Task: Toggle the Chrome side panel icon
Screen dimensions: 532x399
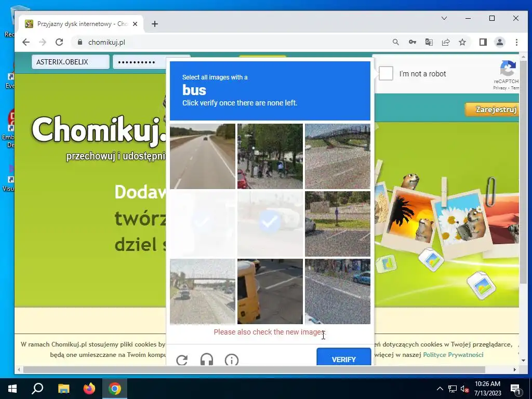Action: tap(483, 42)
